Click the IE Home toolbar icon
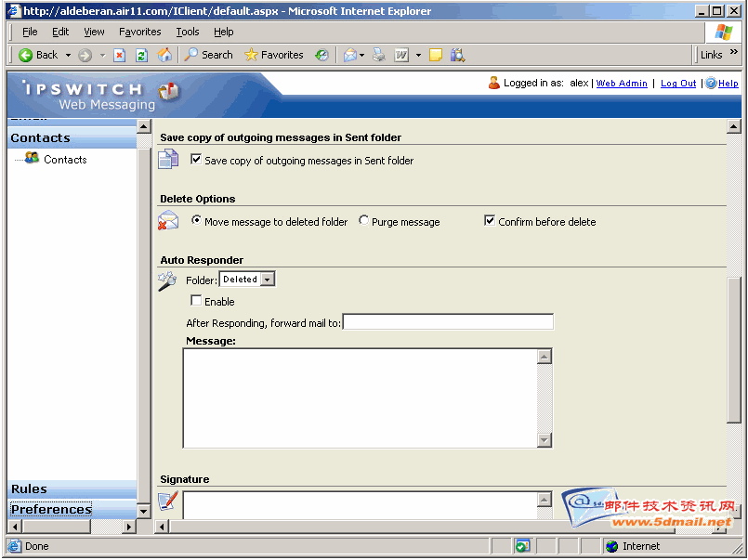This screenshot has width=748, height=560. click(164, 55)
